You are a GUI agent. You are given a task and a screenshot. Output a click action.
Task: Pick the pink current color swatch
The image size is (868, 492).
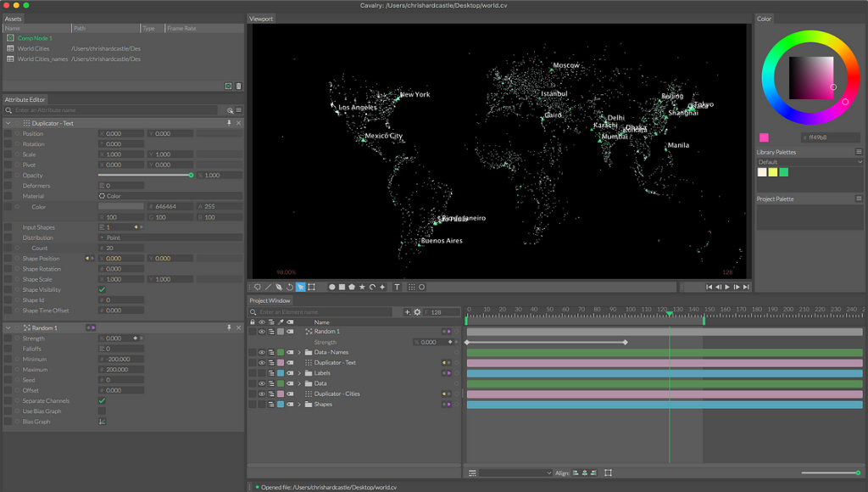(764, 137)
